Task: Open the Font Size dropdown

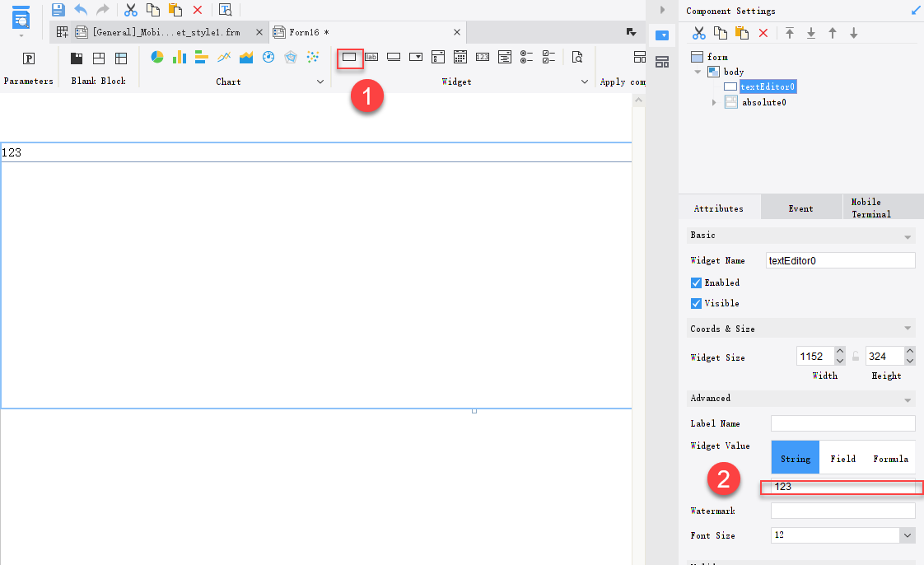Action: 908,535
